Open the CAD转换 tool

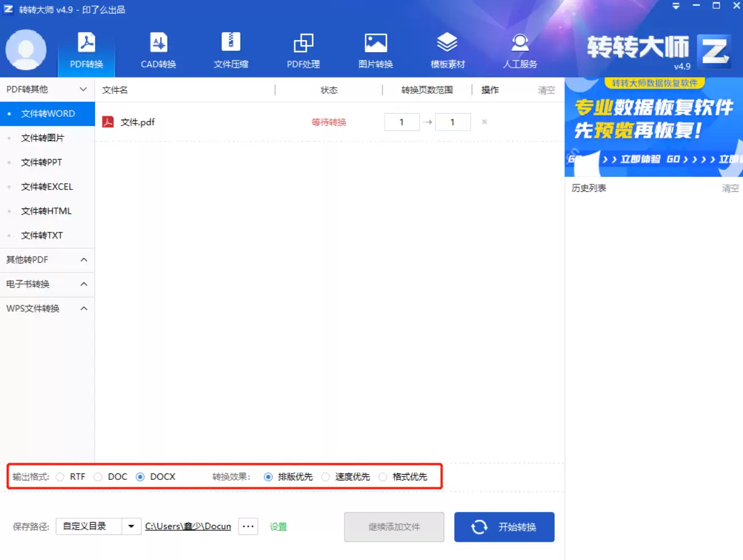click(x=157, y=50)
